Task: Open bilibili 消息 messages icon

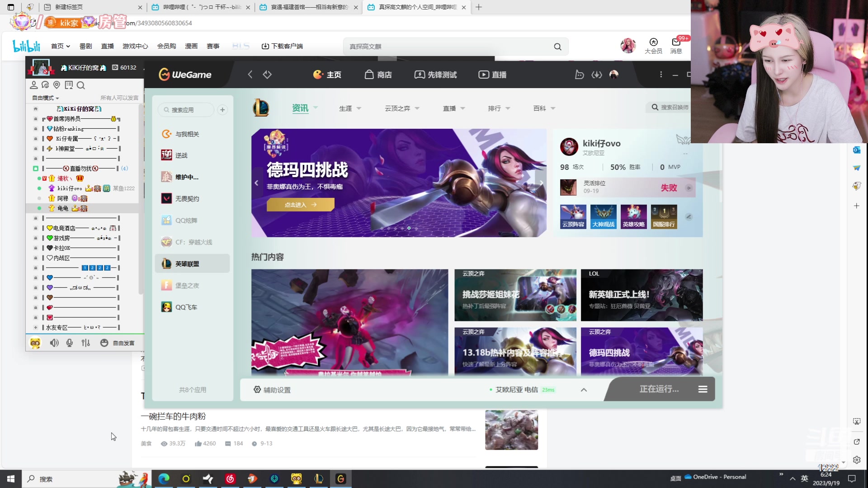Action: [676, 46]
